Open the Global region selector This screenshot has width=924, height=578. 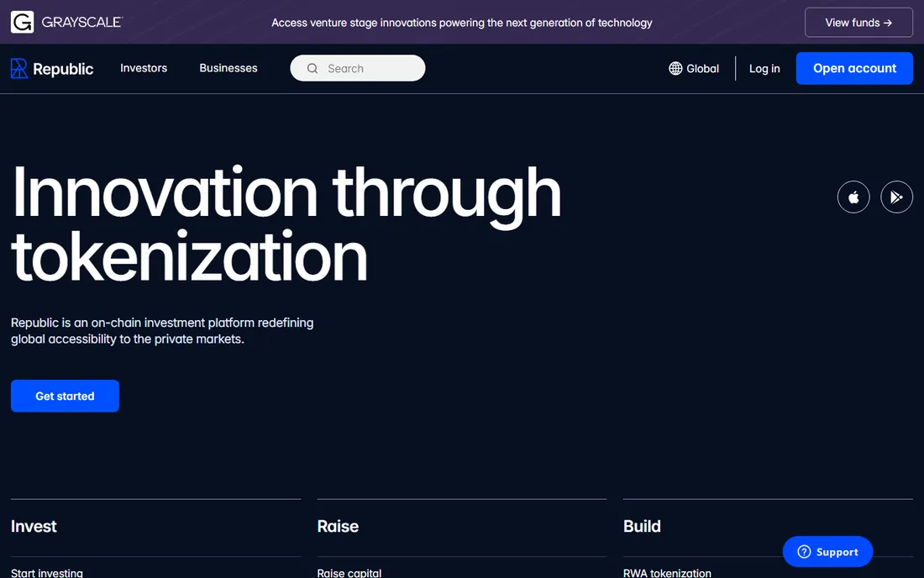coord(694,68)
